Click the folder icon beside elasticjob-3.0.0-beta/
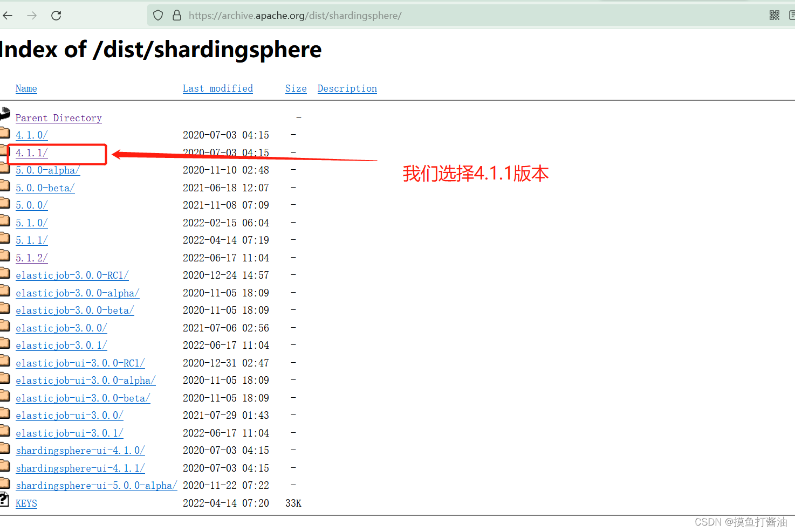795x532 pixels. click(5, 307)
